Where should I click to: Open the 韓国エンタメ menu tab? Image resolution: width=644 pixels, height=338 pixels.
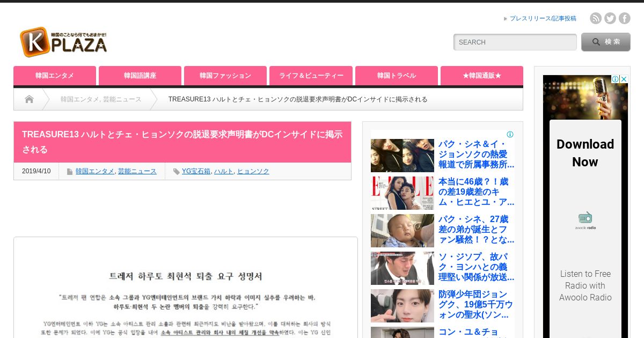[x=55, y=76]
